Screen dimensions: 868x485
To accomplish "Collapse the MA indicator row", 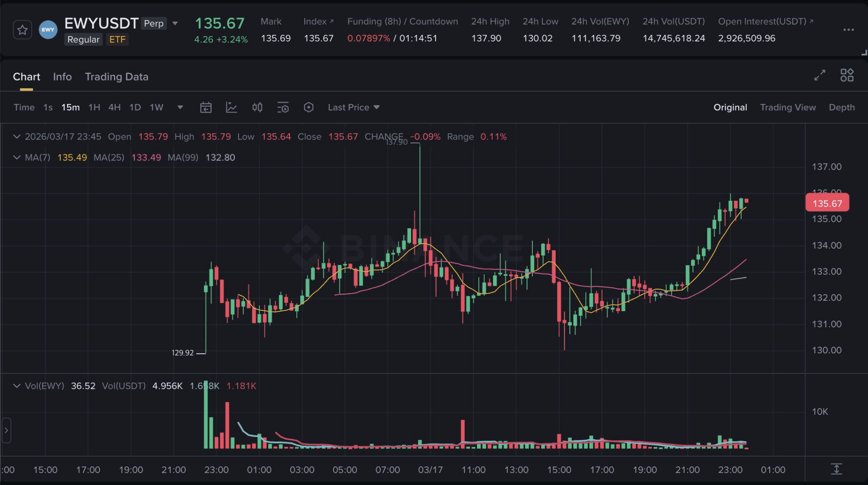I will (17, 157).
